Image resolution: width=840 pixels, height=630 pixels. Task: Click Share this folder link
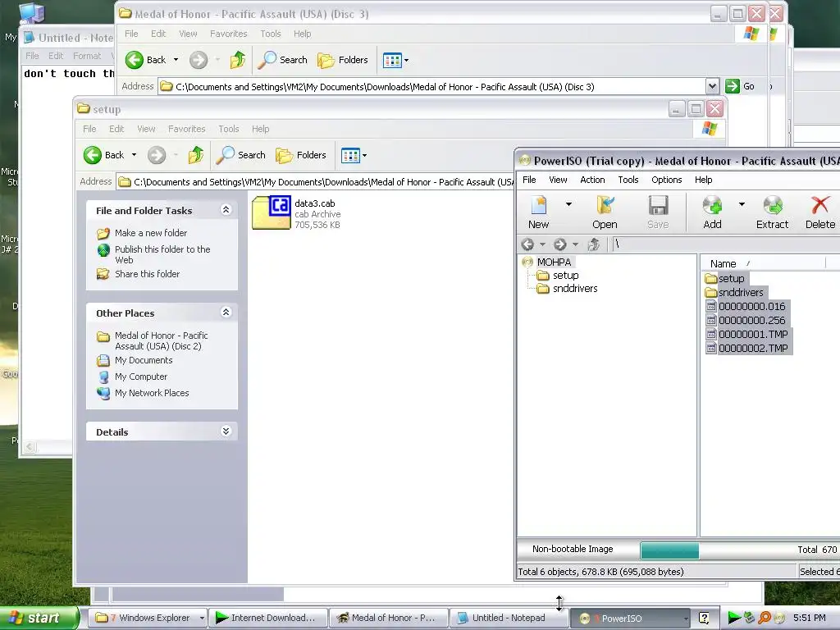coord(147,274)
